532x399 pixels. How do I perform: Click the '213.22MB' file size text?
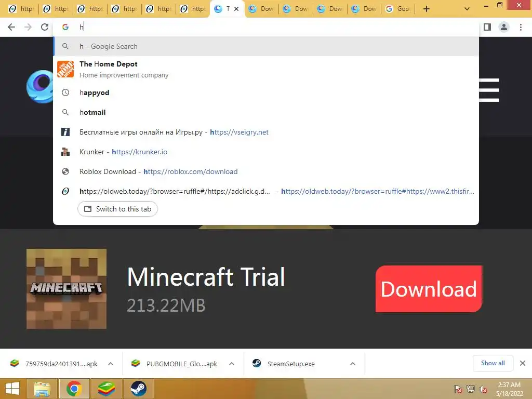(166, 305)
